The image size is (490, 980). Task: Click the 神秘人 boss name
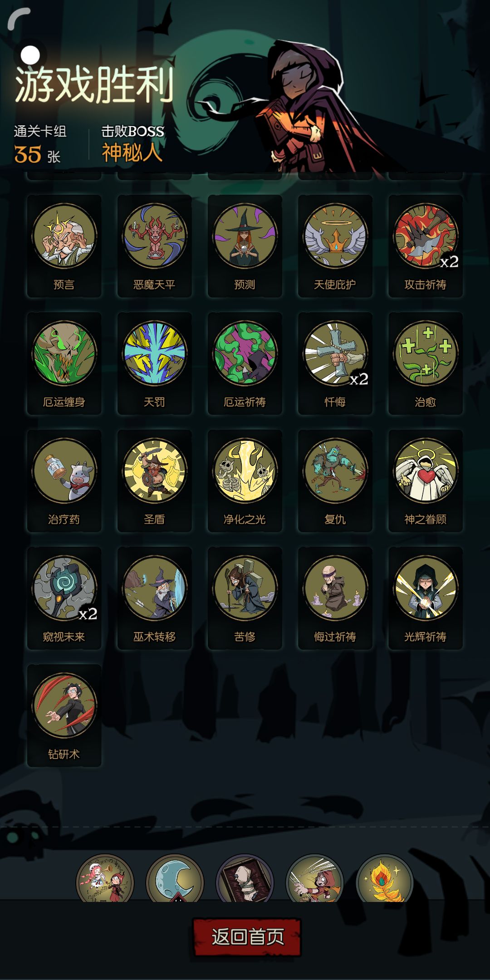(132, 152)
